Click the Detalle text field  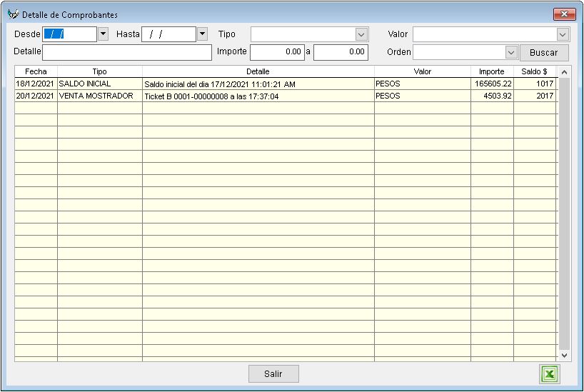coord(127,52)
